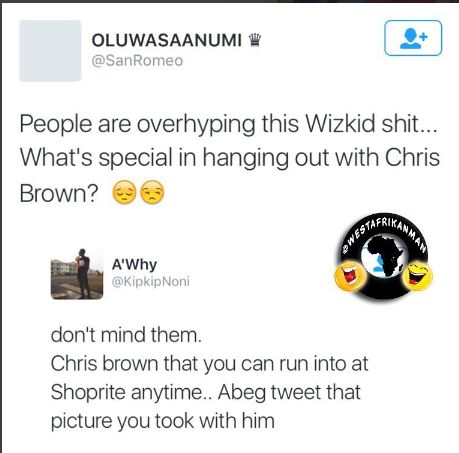Open the OLUWASAANUMI display name

(167, 41)
